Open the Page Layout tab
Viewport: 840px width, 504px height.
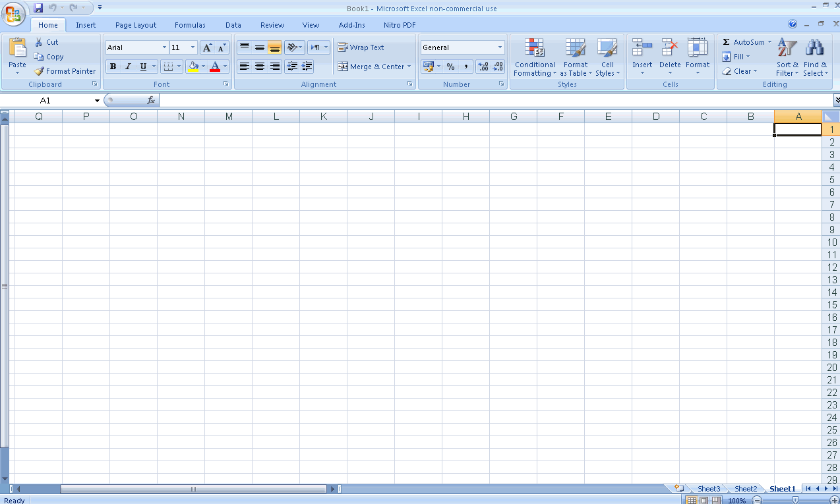pyautogui.click(x=135, y=24)
